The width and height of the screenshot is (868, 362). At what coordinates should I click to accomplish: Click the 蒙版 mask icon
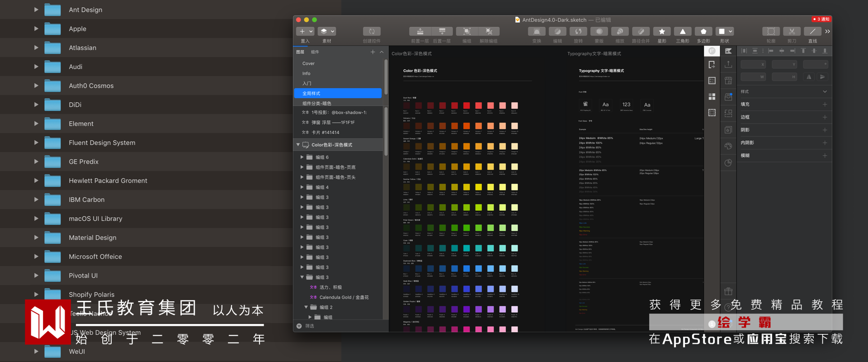click(599, 31)
